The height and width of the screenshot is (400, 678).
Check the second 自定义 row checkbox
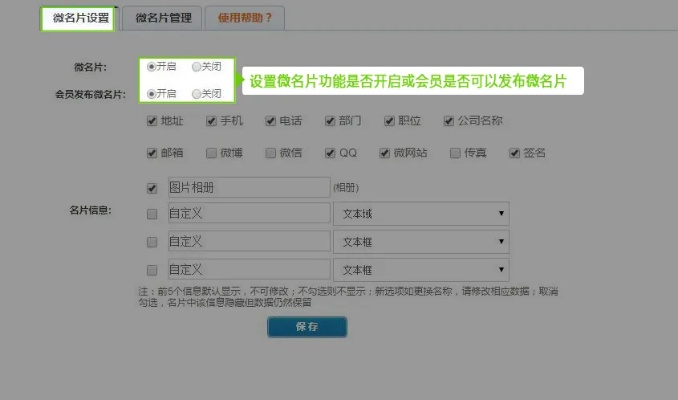(152, 242)
